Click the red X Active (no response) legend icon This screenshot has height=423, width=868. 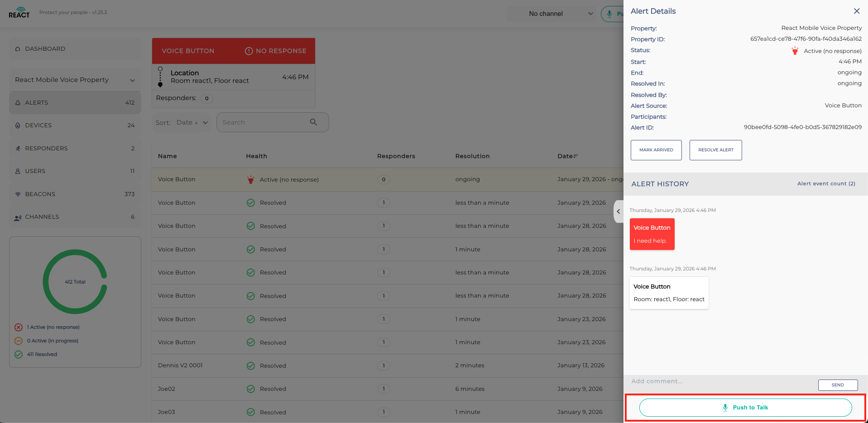[x=19, y=327]
